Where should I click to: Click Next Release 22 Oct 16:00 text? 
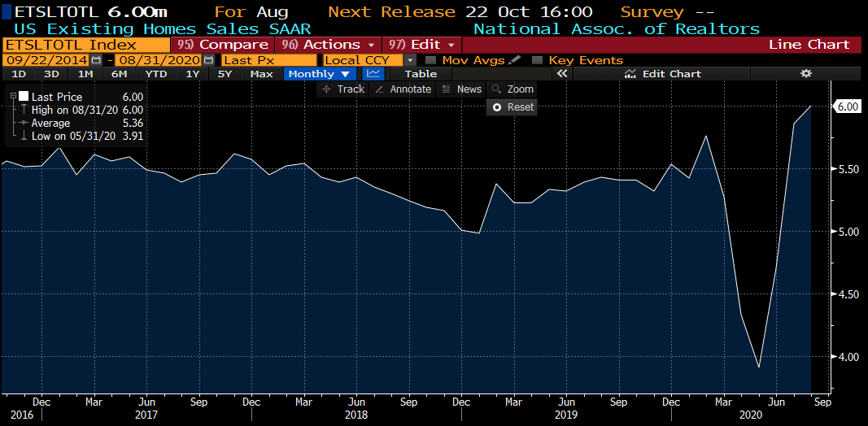pos(460,11)
